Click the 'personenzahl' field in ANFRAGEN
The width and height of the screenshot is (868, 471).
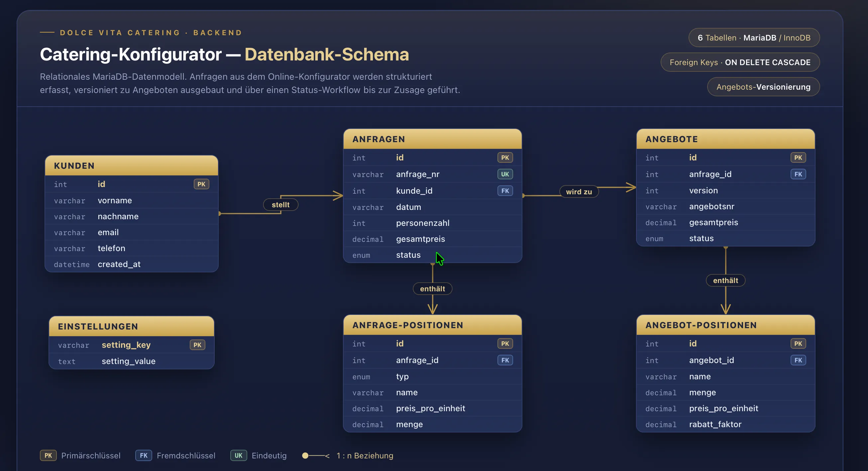click(432, 223)
